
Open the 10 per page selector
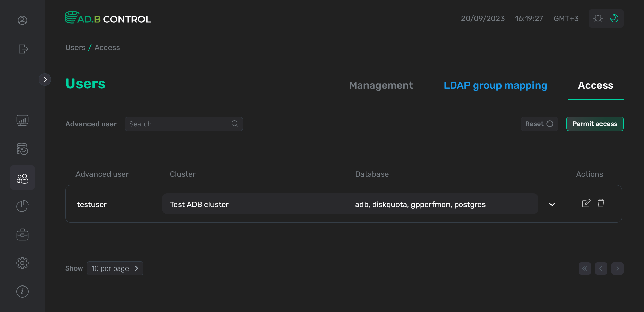pyautogui.click(x=115, y=268)
